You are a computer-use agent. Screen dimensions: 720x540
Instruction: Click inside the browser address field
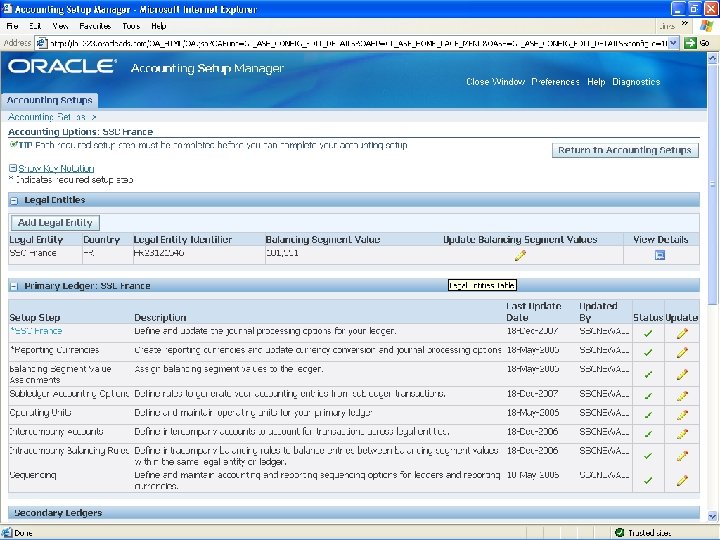click(x=357, y=43)
